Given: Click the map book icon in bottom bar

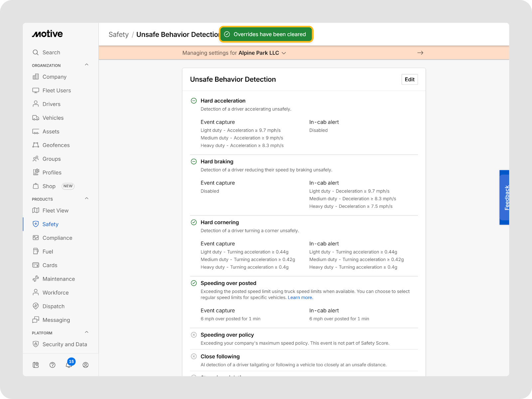Looking at the screenshot, I should [x=36, y=365].
